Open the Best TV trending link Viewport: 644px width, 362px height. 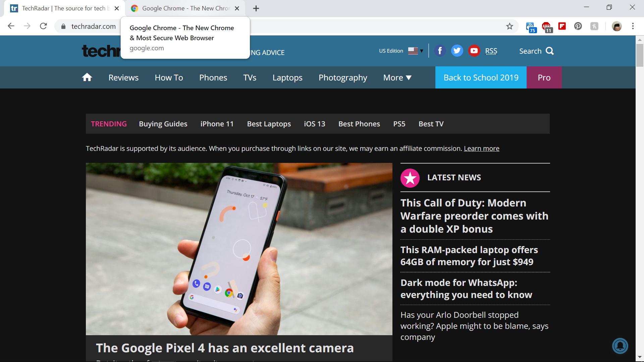[431, 124]
